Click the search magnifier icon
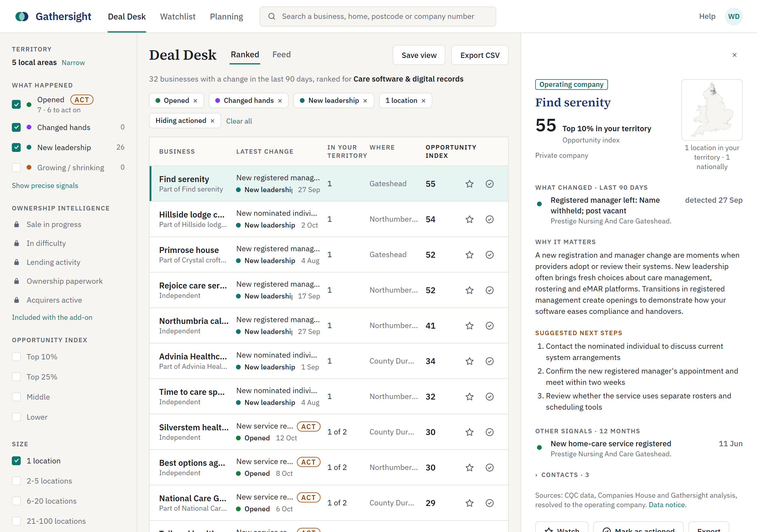 pyautogui.click(x=272, y=17)
